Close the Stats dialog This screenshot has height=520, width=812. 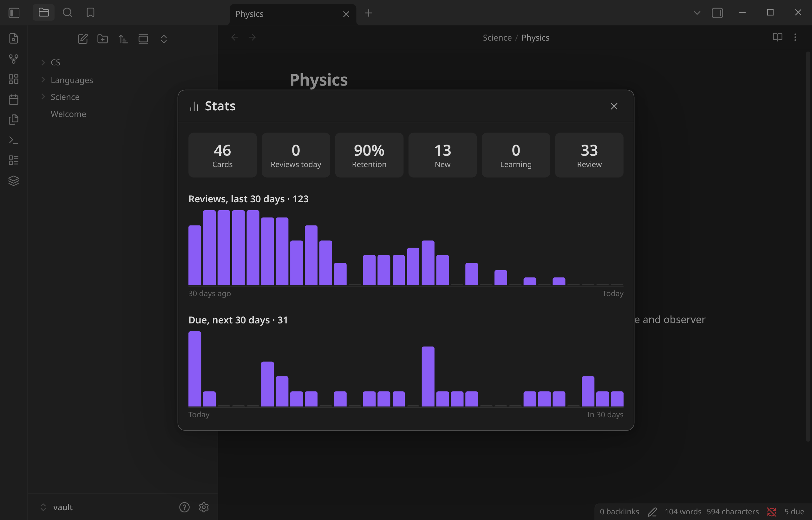tap(614, 106)
